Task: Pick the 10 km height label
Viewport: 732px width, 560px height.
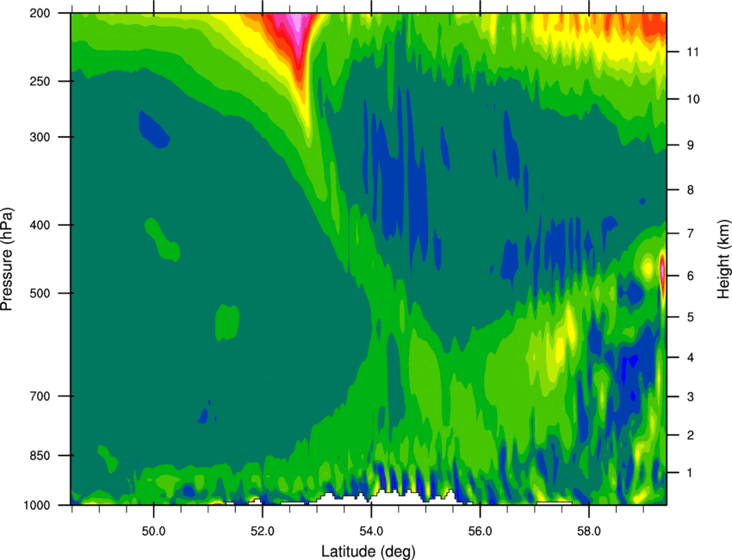Action: [693, 99]
